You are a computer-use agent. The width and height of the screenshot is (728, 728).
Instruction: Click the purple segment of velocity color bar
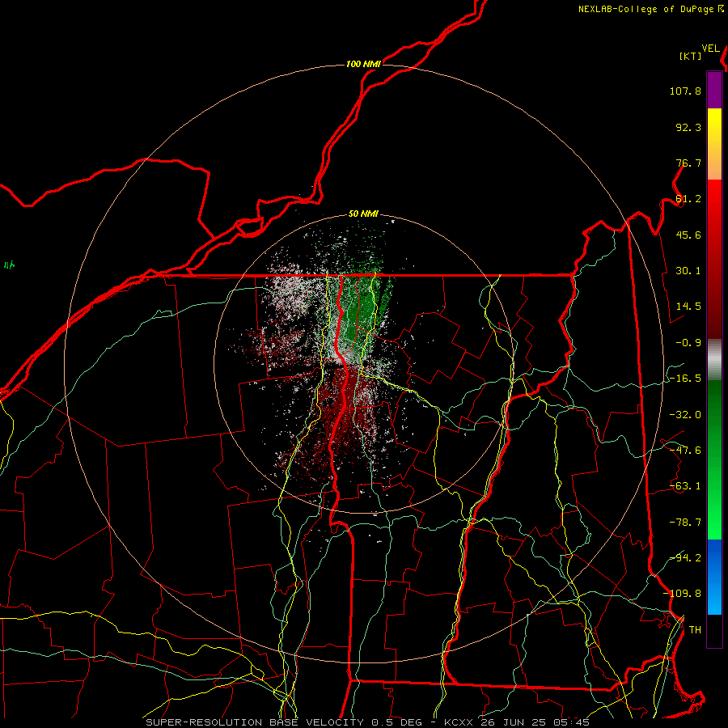(714, 90)
